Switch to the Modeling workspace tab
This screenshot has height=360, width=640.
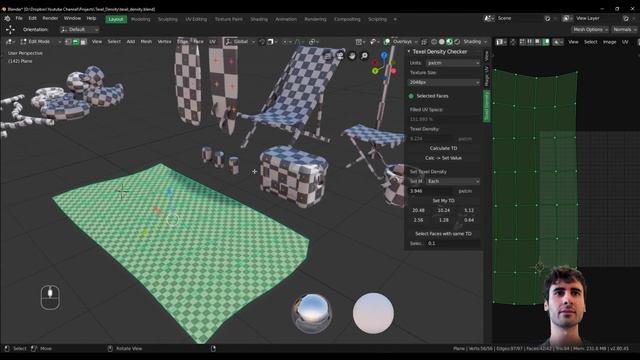(x=140, y=19)
